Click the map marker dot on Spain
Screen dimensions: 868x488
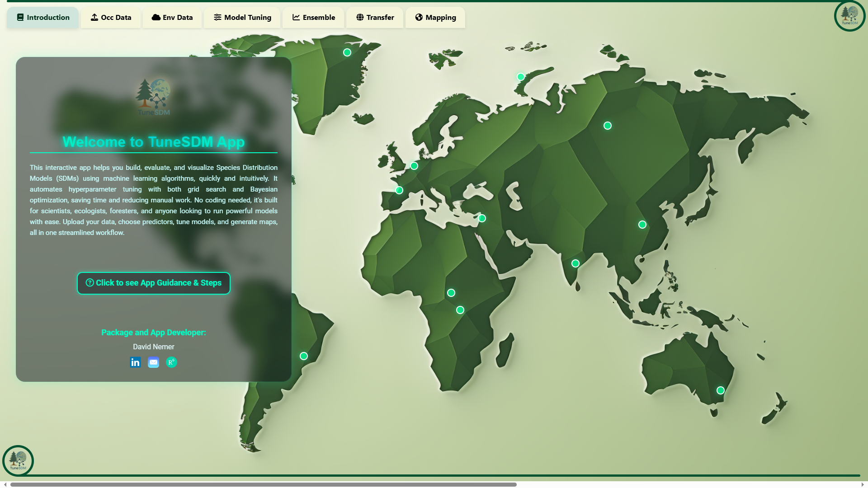[399, 190]
